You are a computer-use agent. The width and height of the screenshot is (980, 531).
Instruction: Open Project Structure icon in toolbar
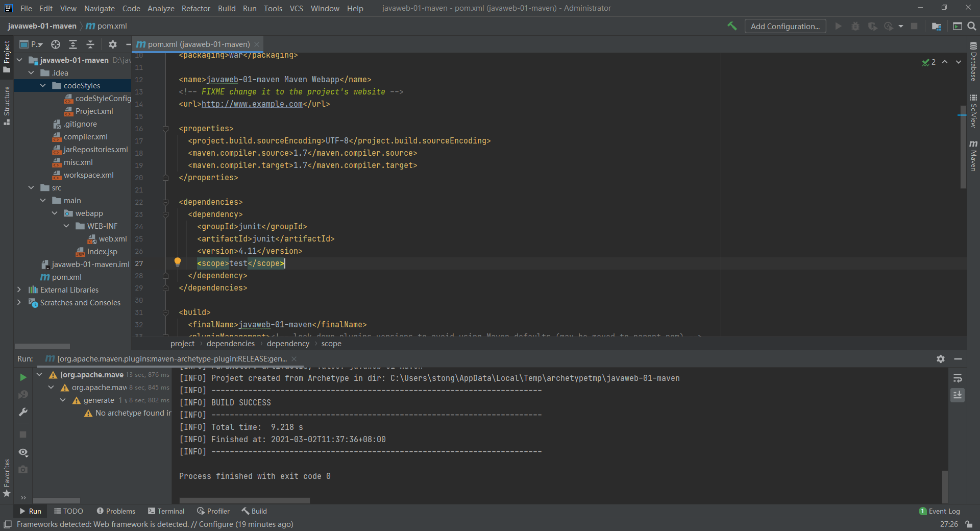tap(937, 26)
